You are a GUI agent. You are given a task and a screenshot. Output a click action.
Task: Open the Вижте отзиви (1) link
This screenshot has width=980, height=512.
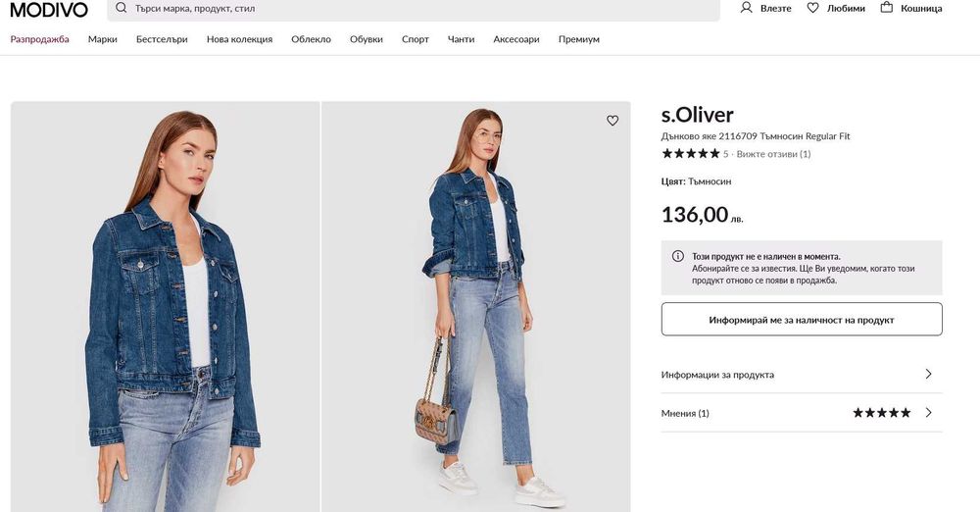[773, 154]
